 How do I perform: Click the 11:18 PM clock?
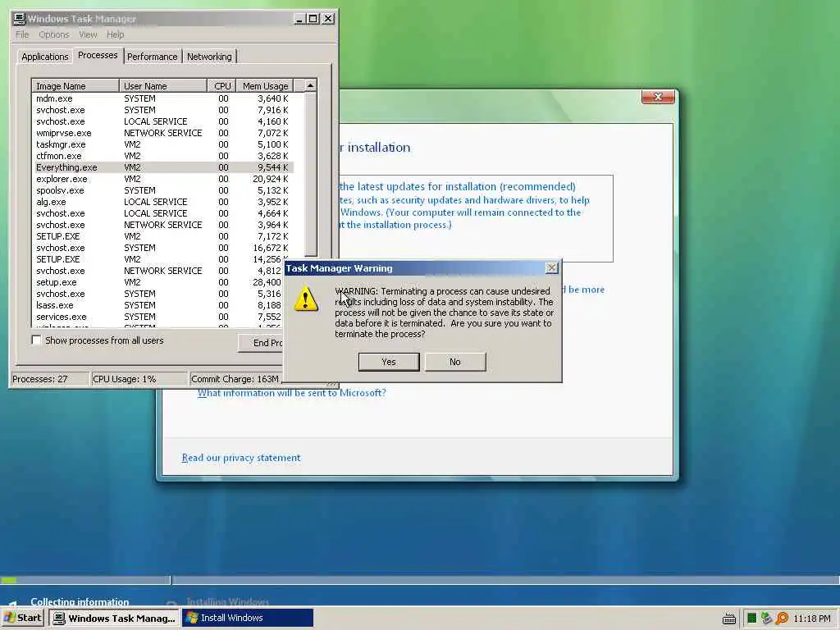coord(812,619)
